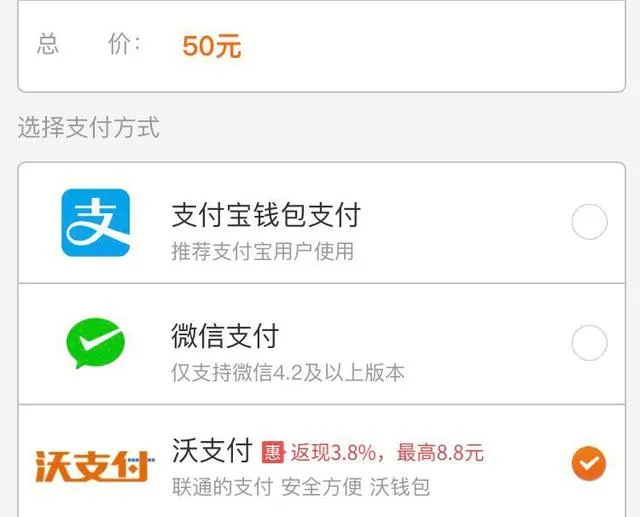Open the 最高8.8元 promo text
Screen dimensions: 640x517
point(440,453)
